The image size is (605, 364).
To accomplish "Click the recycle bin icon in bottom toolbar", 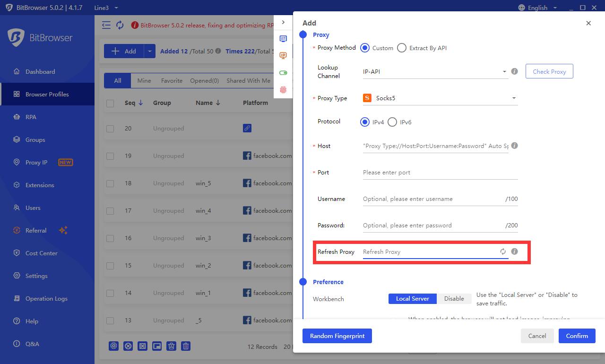I will pos(172,346).
